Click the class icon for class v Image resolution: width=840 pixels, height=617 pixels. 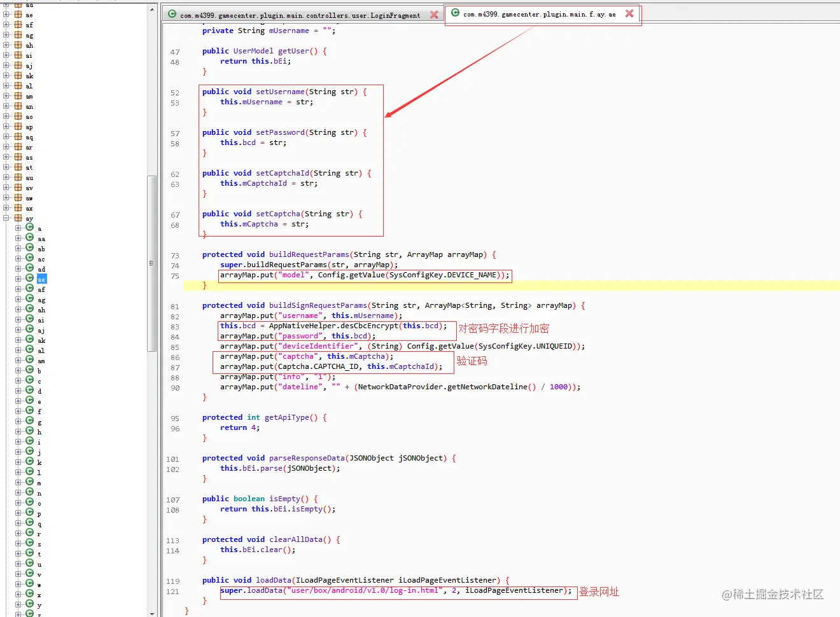tap(29, 574)
